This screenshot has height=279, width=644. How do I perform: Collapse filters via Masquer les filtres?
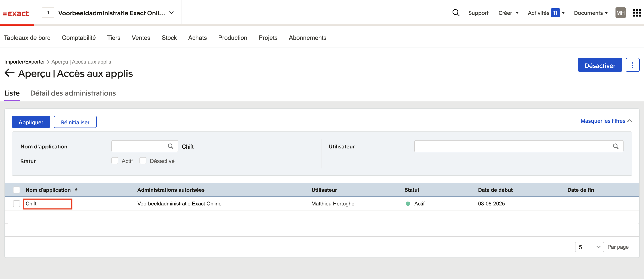606,121
